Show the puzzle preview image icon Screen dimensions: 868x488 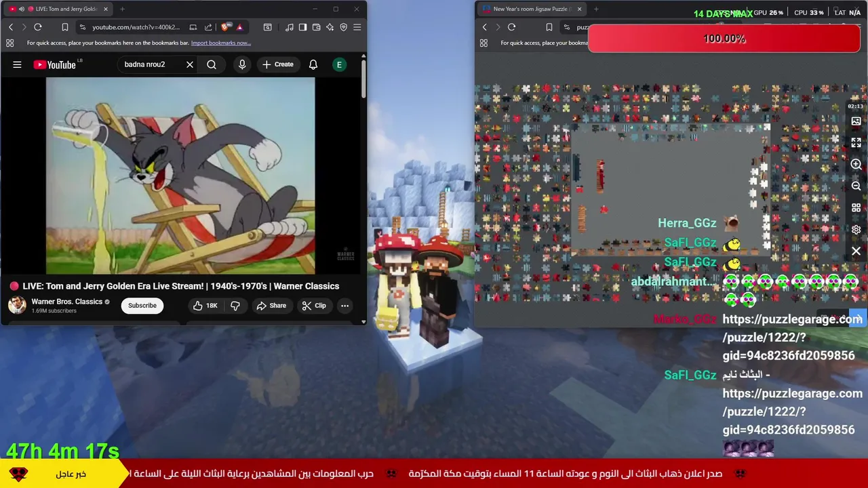click(856, 121)
